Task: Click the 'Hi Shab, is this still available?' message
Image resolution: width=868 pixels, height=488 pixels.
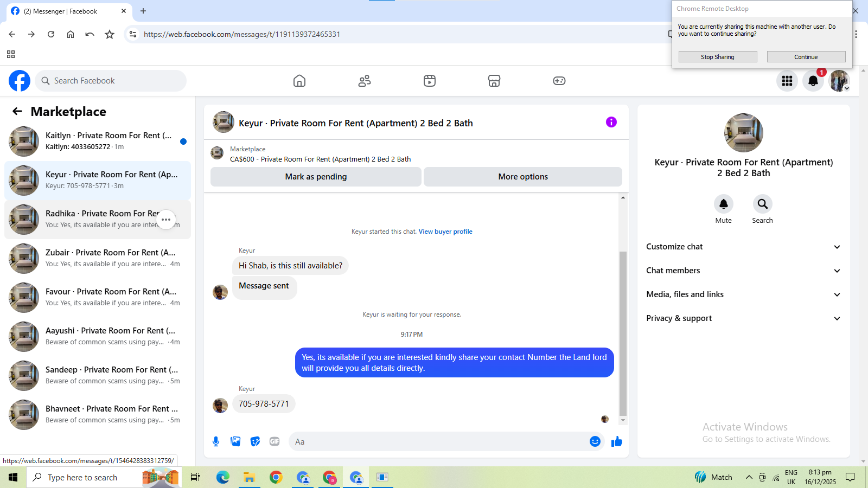Action: point(291,266)
